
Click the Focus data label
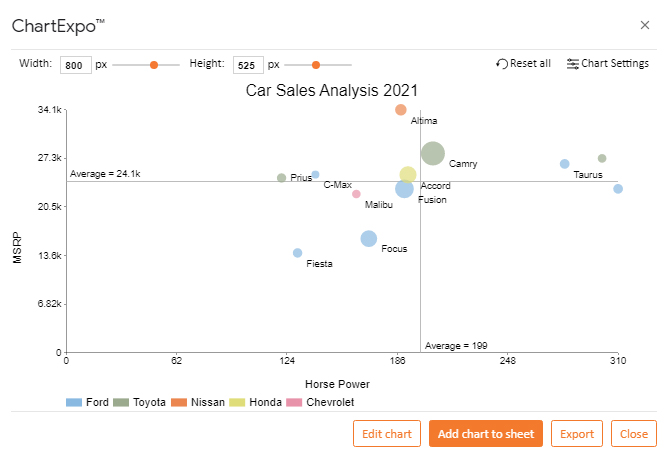(x=394, y=249)
